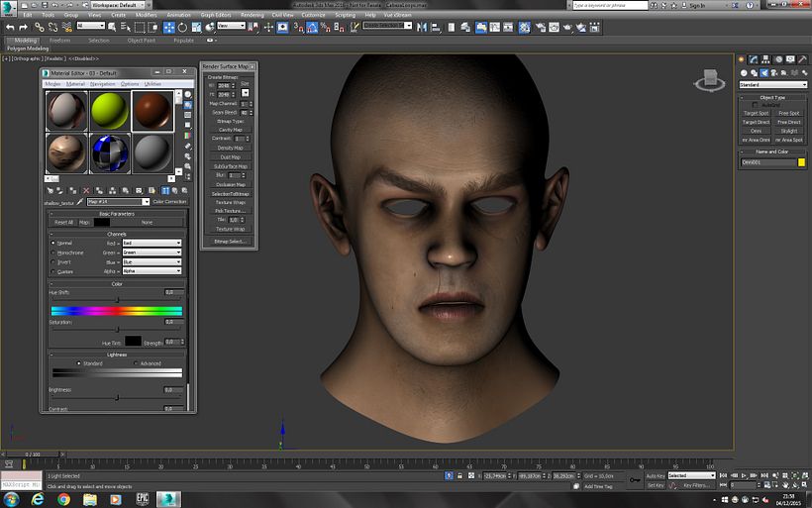Screen dimensions: 812x508
Task: Select the Monochrome channel radio button
Action: pos(53,253)
